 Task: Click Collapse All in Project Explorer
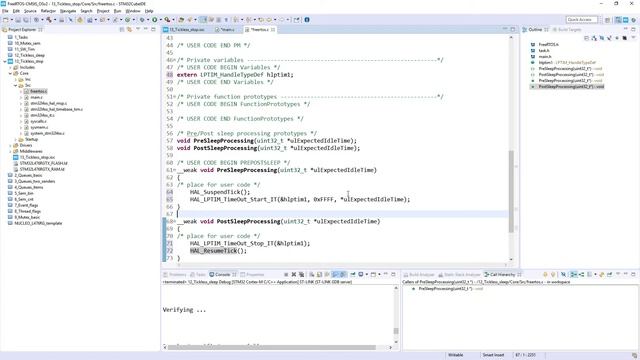pos(122,30)
